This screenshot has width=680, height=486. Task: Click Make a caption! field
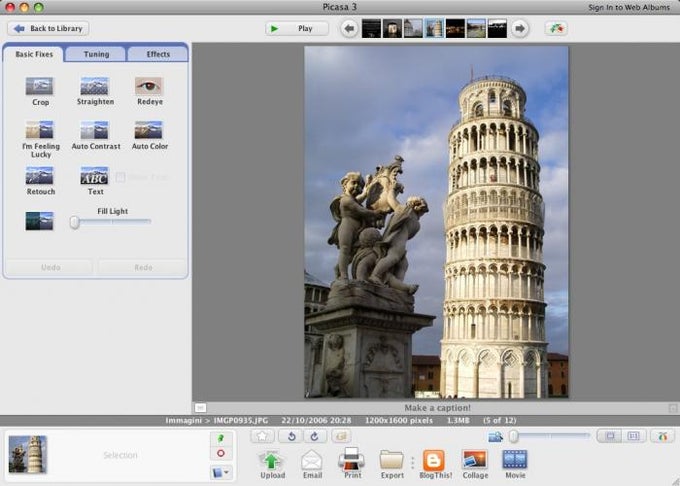click(437, 408)
